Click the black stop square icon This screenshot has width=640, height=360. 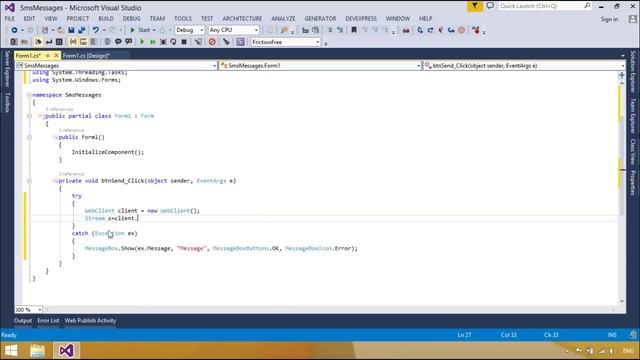(184, 42)
